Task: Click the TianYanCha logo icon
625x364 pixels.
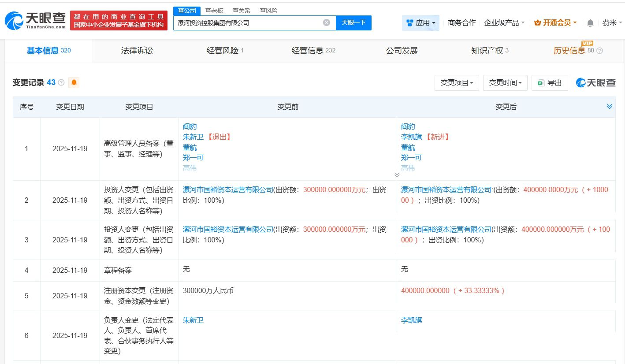Action: click(x=14, y=20)
